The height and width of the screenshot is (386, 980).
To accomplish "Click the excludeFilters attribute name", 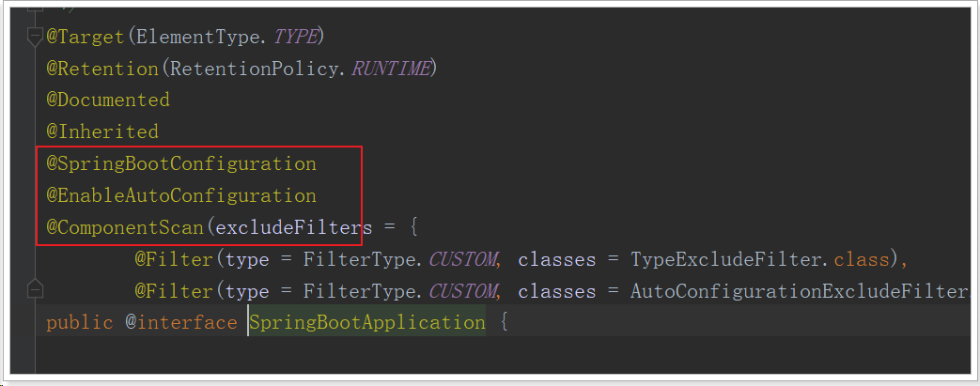I will coord(284,227).
